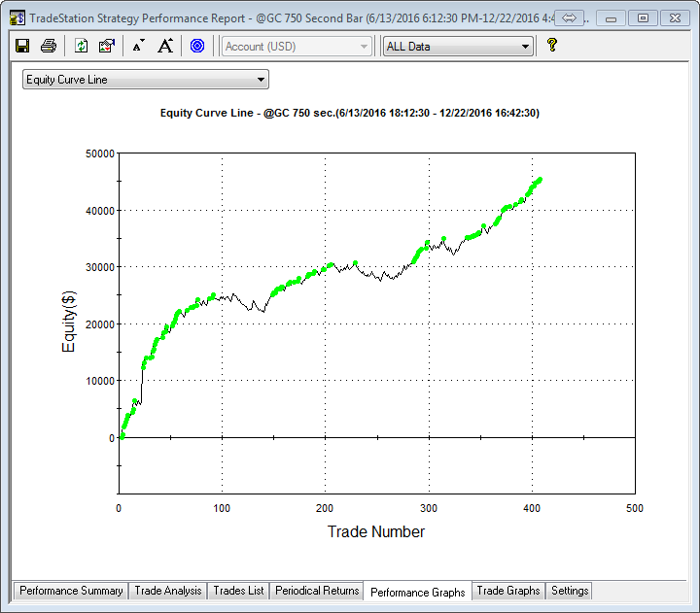The height and width of the screenshot is (613, 700).
Task: Open the Trade Graphs tab
Action: click(508, 591)
